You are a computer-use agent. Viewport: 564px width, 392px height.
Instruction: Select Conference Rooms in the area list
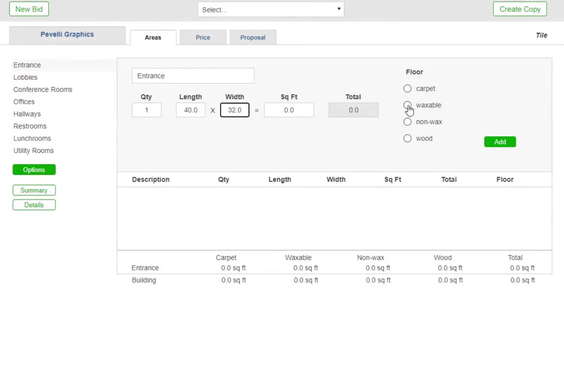43,90
